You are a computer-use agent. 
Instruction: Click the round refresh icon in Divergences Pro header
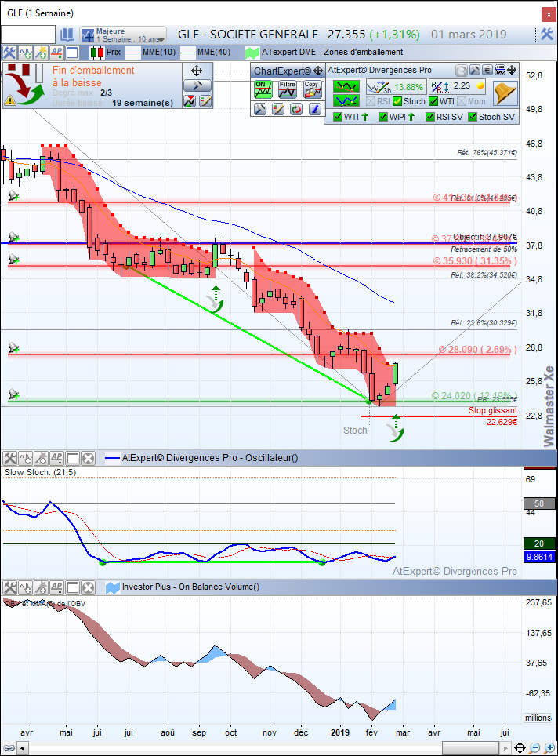461,71
